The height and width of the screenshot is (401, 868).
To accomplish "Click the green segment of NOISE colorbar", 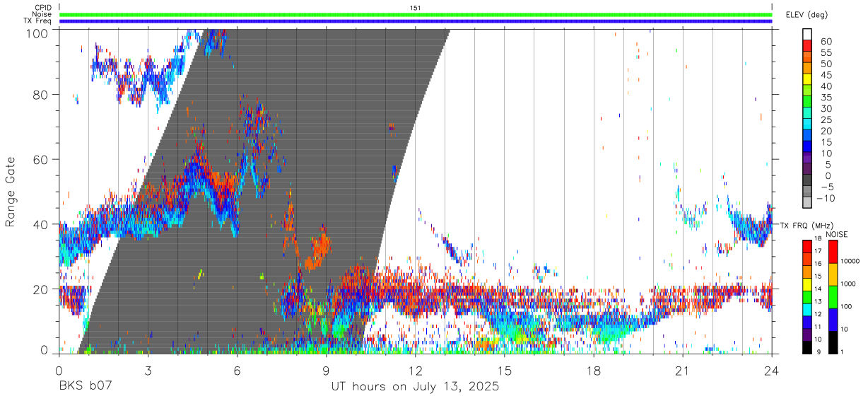I will pos(833,297).
